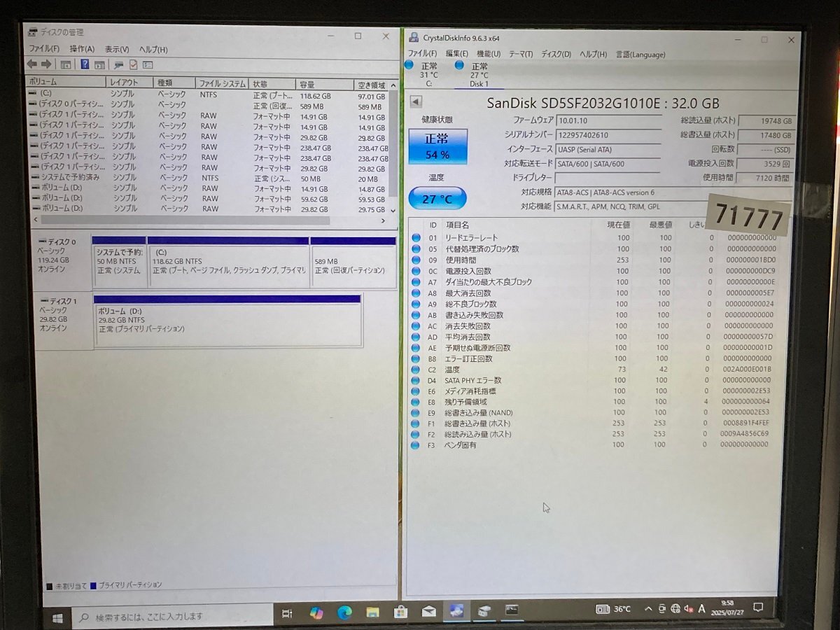840x630 pixels.
Task: Click the taskbar search box
Action: 173,617
